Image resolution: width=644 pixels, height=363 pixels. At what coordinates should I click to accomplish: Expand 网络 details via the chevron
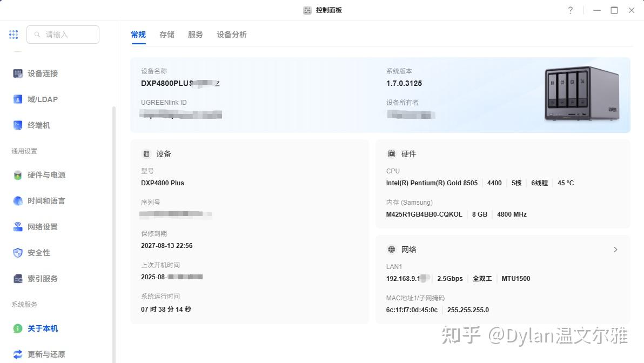click(x=615, y=250)
